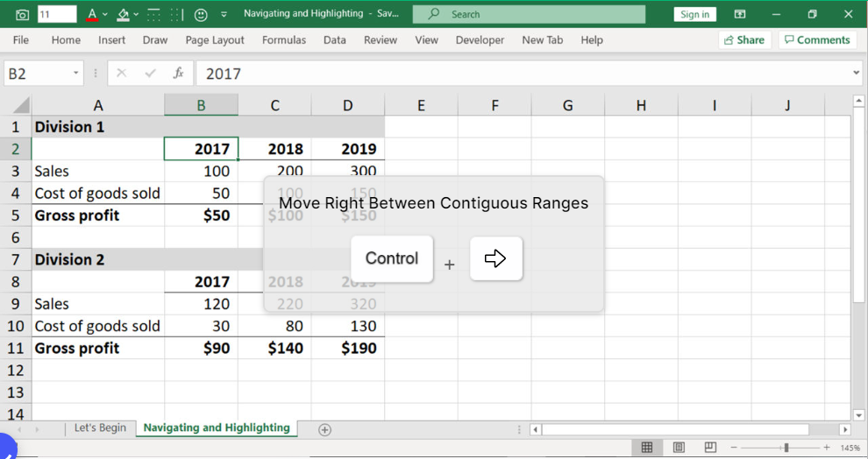Expand the formula bar chevron
Viewport: 868px width, 459px height.
[x=857, y=73]
